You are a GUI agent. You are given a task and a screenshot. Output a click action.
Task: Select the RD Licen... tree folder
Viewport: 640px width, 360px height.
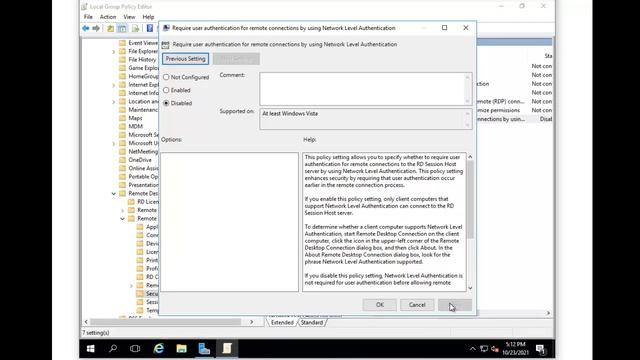pyautogui.click(x=147, y=202)
